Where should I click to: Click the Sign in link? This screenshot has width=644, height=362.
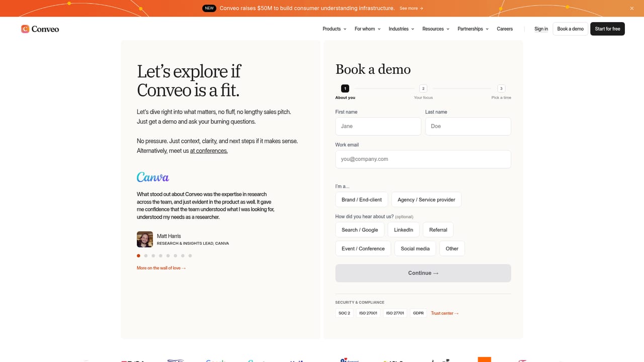541,29
